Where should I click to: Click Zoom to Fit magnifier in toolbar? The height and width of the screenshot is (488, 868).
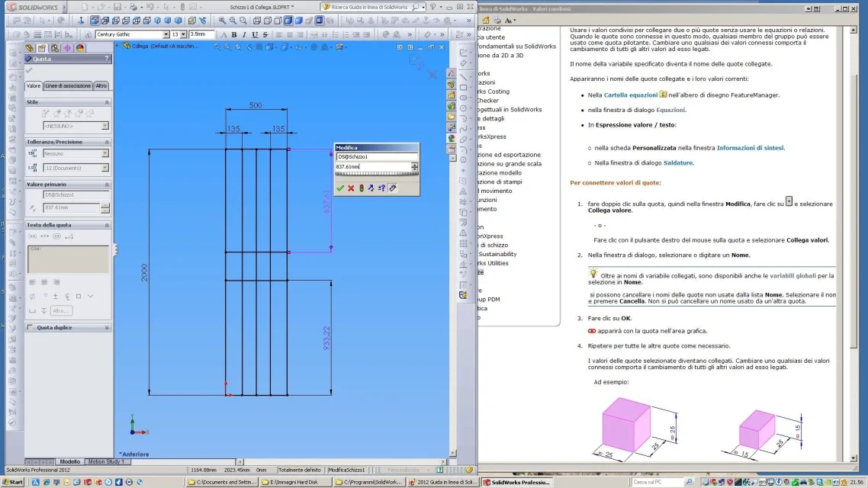pos(222,21)
